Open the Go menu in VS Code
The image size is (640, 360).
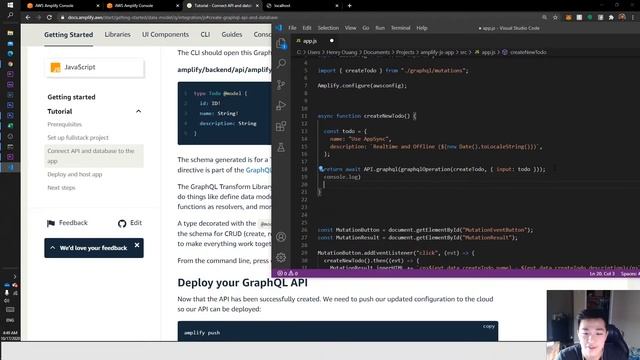365,28
